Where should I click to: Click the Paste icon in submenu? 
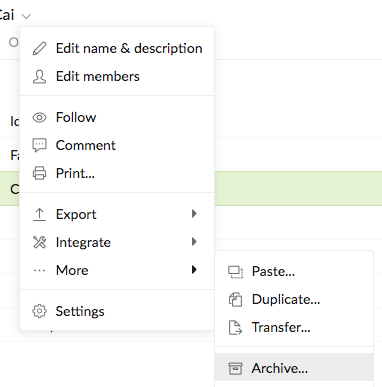pyautogui.click(x=235, y=272)
